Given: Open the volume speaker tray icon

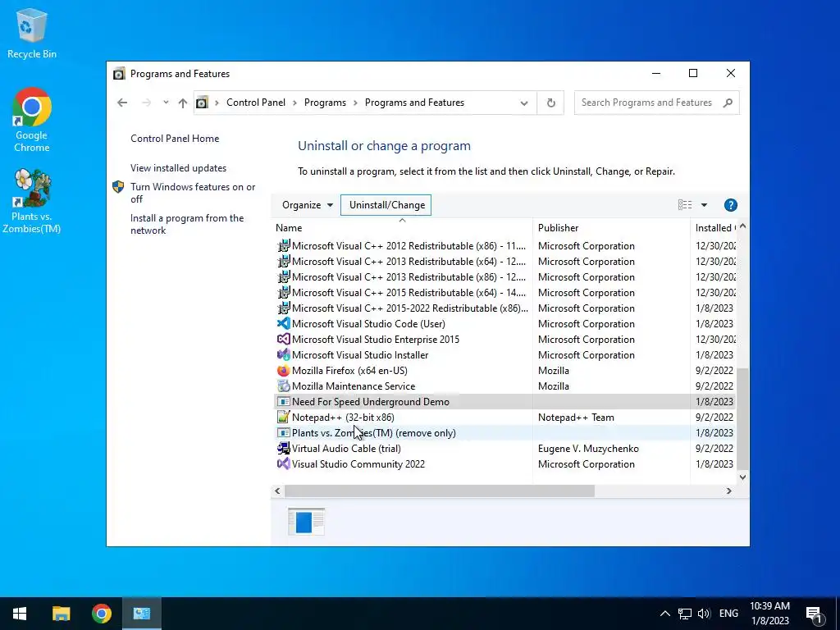Looking at the screenshot, I should click(x=704, y=614).
